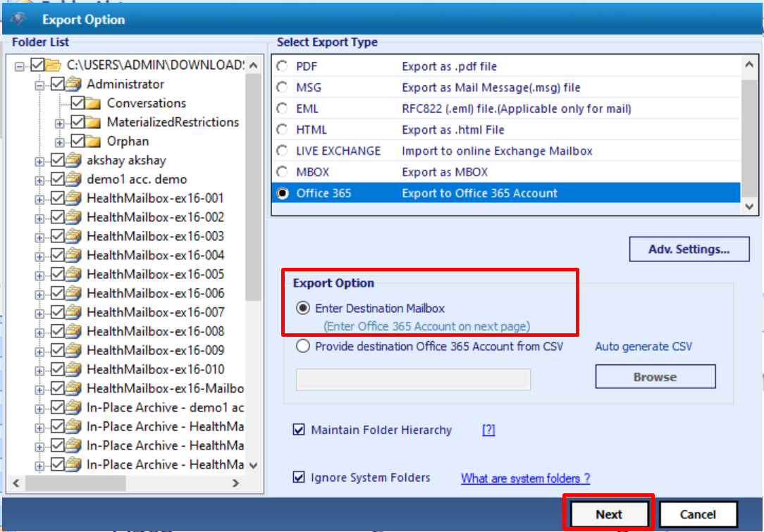Cancel the export dialog
764x532 pixels.
point(698,514)
